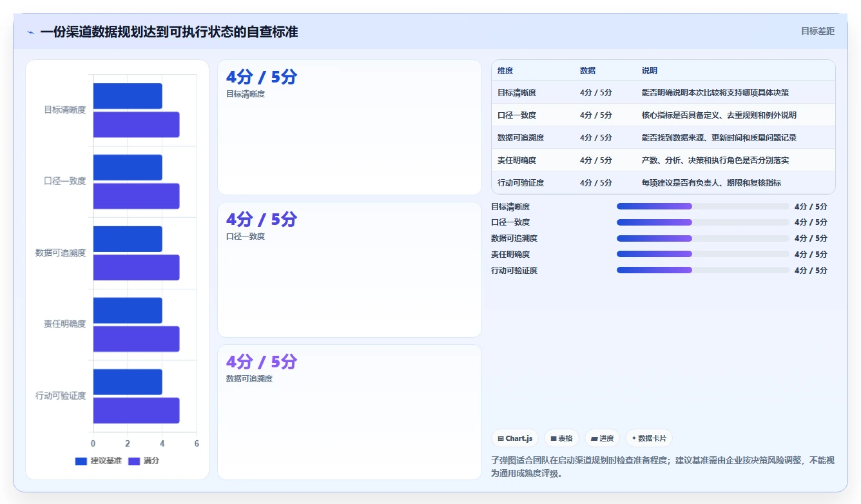861x504 pixels.
Task: Click the description 产数、分析、决策和执行角色是否分别落实
Action: coord(715,160)
